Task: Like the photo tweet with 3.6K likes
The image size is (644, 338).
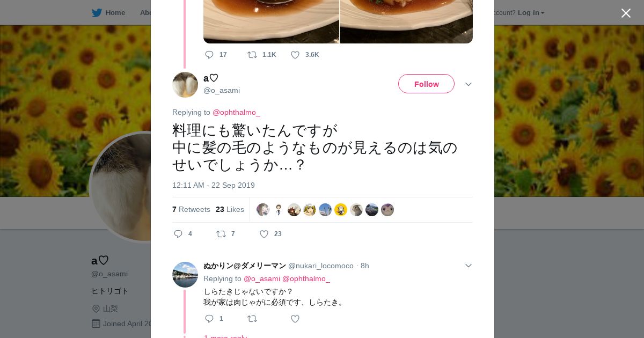Action: 295,55
